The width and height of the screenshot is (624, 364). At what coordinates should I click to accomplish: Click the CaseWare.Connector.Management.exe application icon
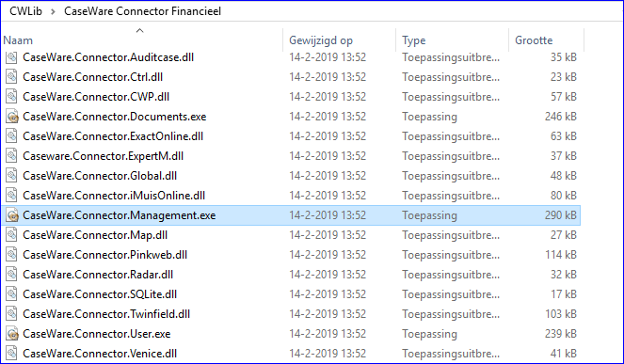11,215
